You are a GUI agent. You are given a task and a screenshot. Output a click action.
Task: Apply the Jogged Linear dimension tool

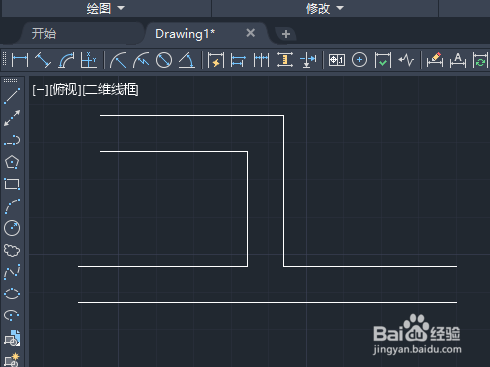coord(406,60)
